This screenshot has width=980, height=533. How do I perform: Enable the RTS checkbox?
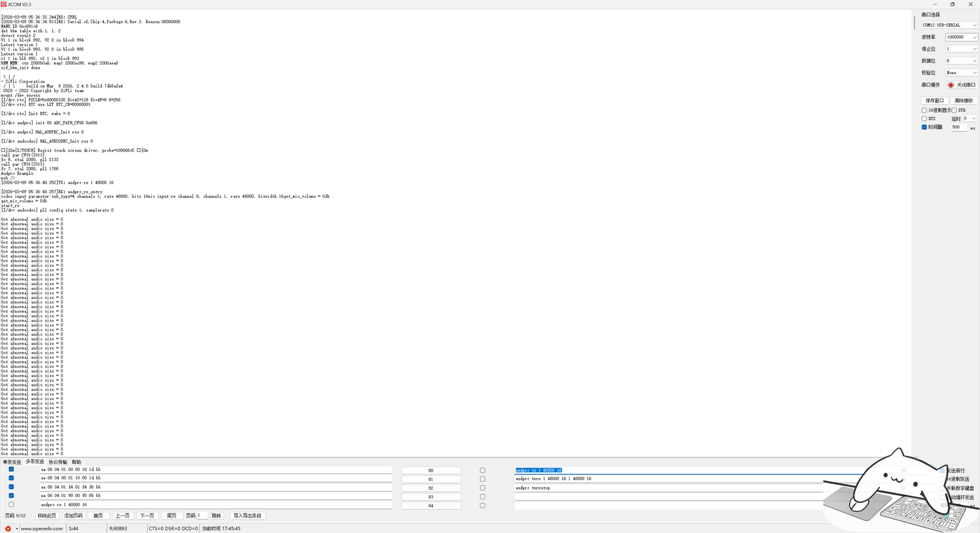924,118
